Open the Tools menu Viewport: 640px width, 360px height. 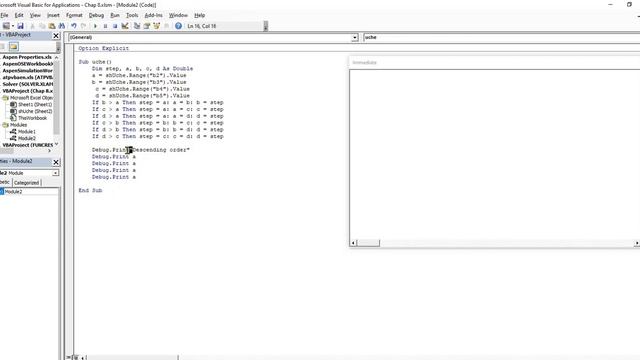click(132, 15)
